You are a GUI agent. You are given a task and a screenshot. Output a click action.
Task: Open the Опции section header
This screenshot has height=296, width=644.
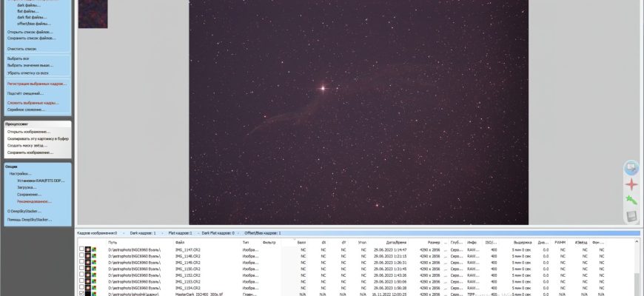click(x=11, y=166)
